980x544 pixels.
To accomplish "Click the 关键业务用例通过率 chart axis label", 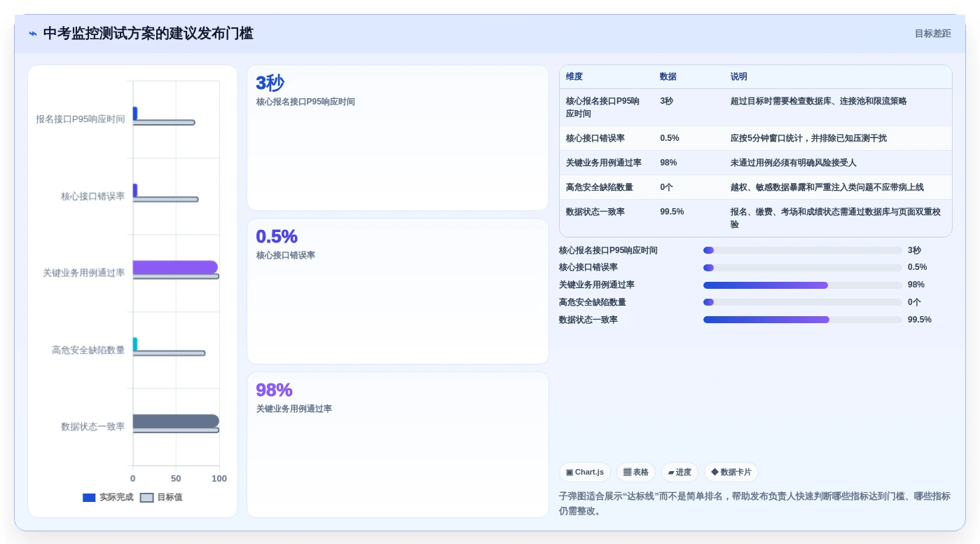I will tap(84, 273).
